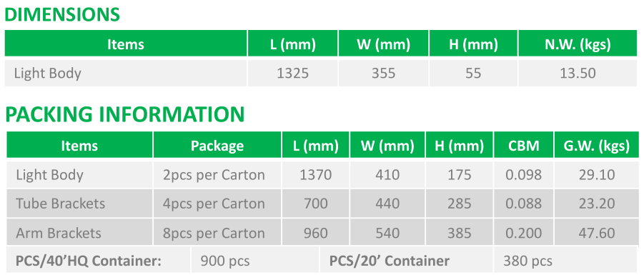Viewport: 644px width, 280px height.
Task: Select the 47.60 gross weight value
Action: (x=597, y=233)
